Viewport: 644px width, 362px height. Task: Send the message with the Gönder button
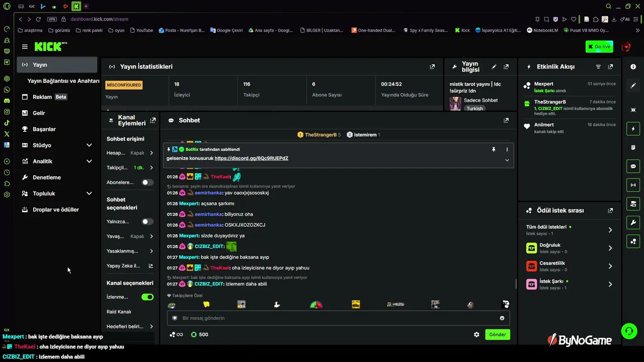(498, 334)
